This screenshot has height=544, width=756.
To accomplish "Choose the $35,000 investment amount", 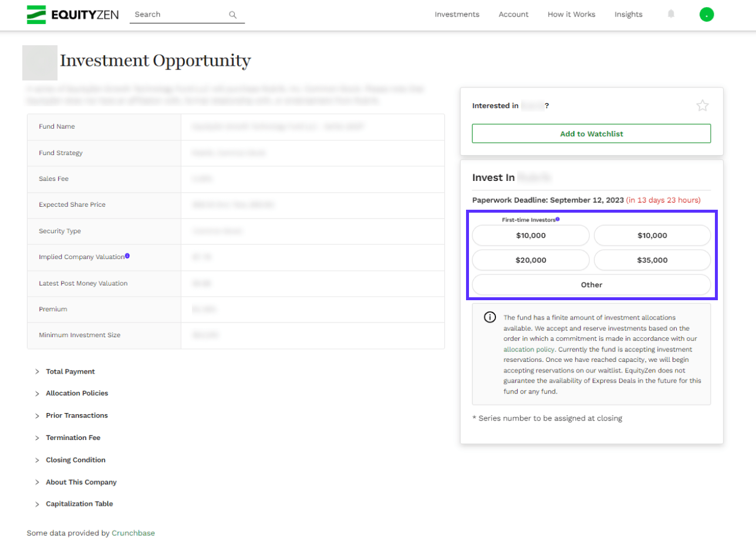I will pyautogui.click(x=652, y=260).
